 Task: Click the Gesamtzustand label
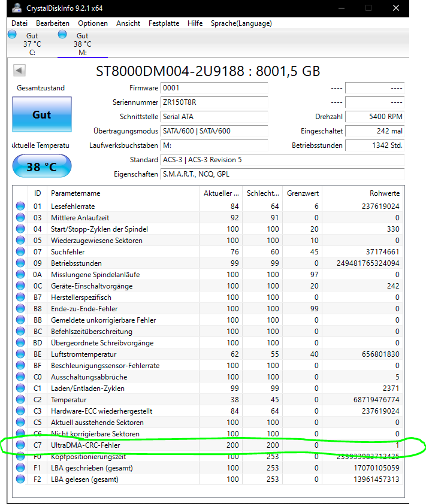point(41,88)
